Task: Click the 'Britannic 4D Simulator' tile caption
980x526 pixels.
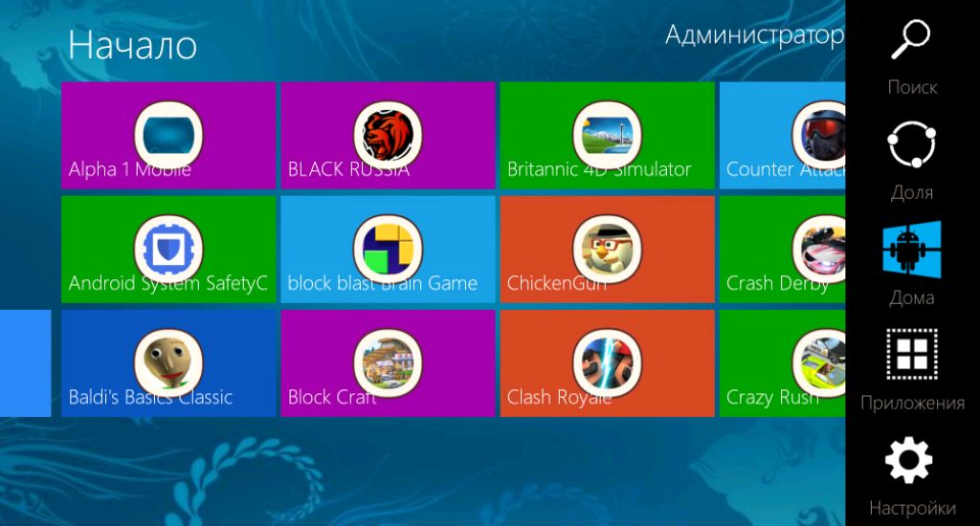Action: (599, 169)
